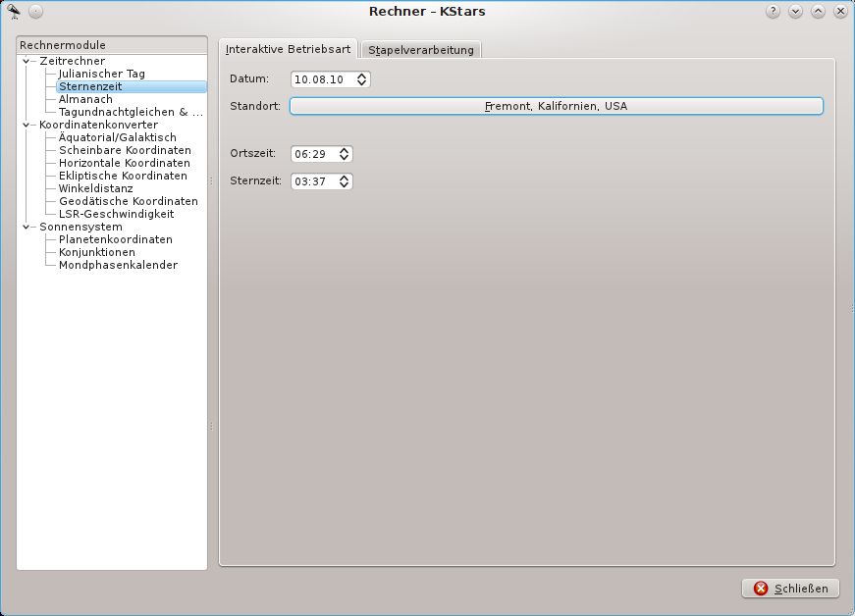Click the KStars telescope icon in title bar
The height and width of the screenshot is (616, 855).
pyautogui.click(x=15, y=12)
